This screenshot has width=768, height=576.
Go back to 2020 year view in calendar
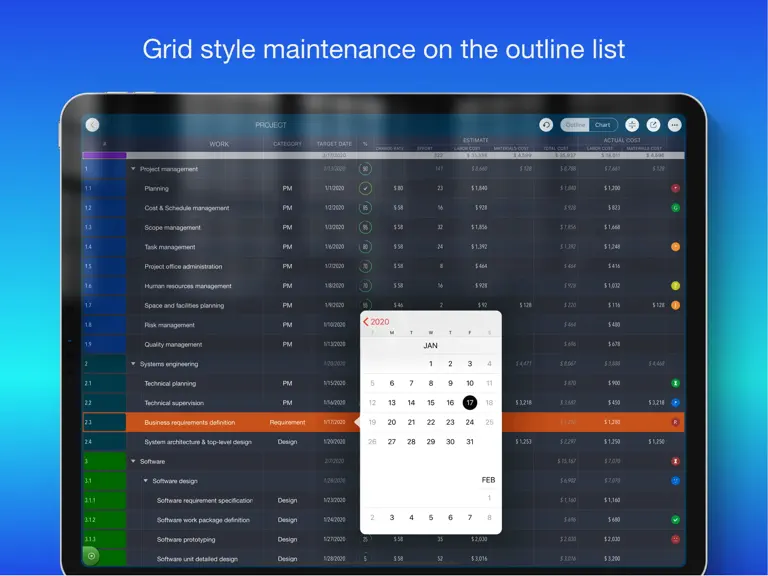[376, 322]
